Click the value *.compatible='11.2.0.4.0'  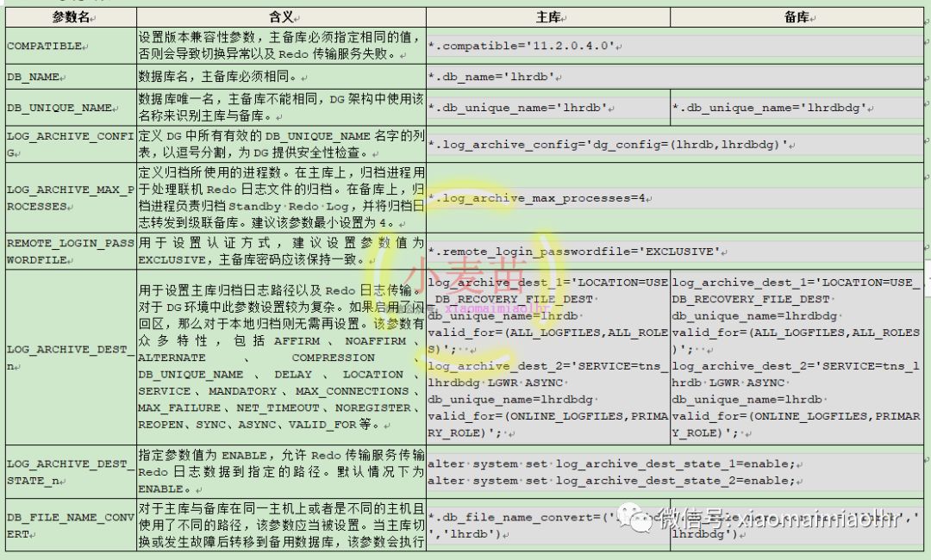point(522,46)
